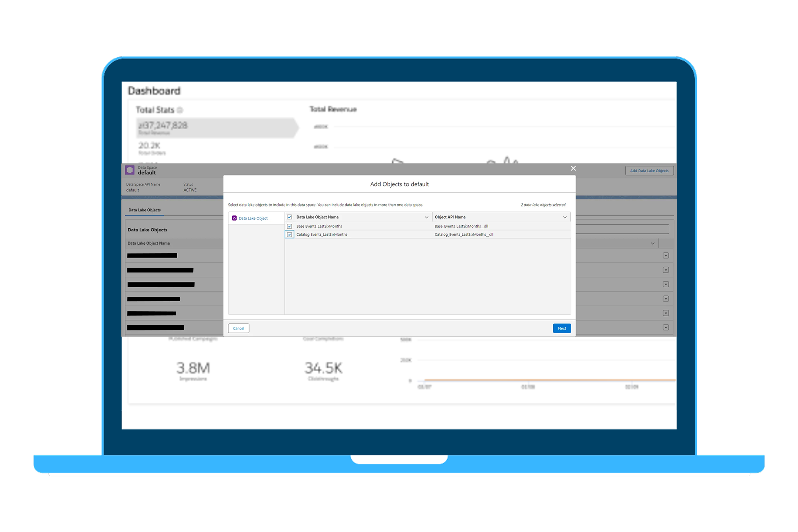Open row actions arrow for last redacted object

[666, 327]
